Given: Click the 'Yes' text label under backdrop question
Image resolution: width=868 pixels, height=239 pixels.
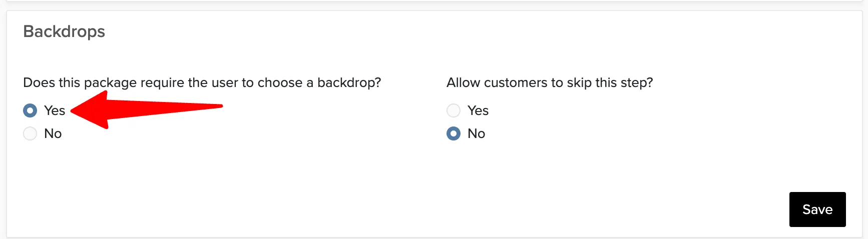Looking at the screenshot, I should coord(55,110).
